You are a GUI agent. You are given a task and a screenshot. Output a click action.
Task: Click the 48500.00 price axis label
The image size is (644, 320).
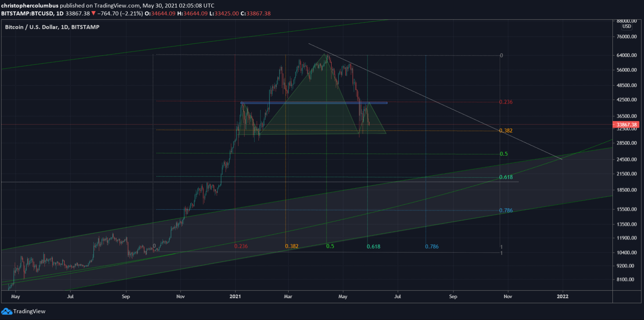[627, 85]
